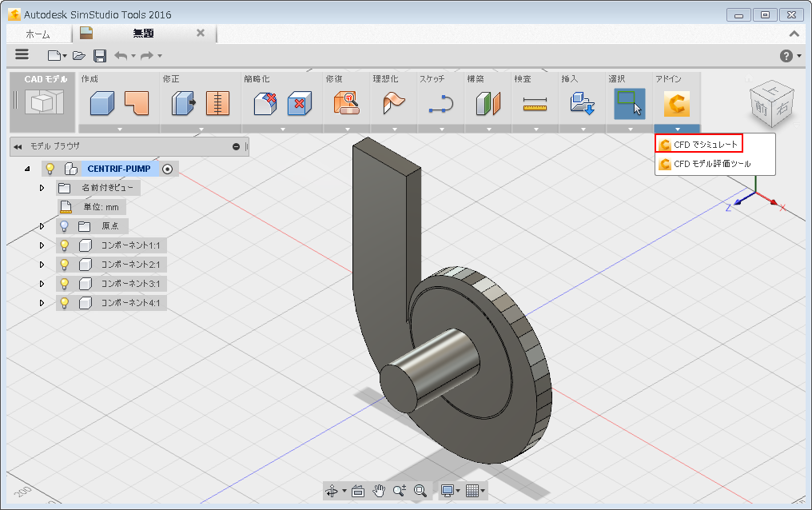Click the look-at camera icon in bottom bar

coord(358,491)
